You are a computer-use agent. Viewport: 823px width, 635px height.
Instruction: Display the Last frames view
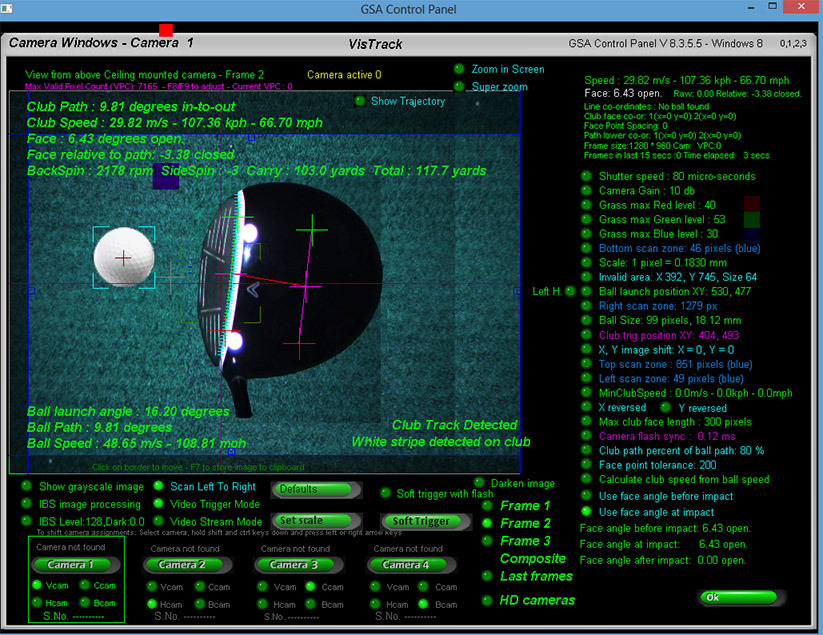(488, 576)
